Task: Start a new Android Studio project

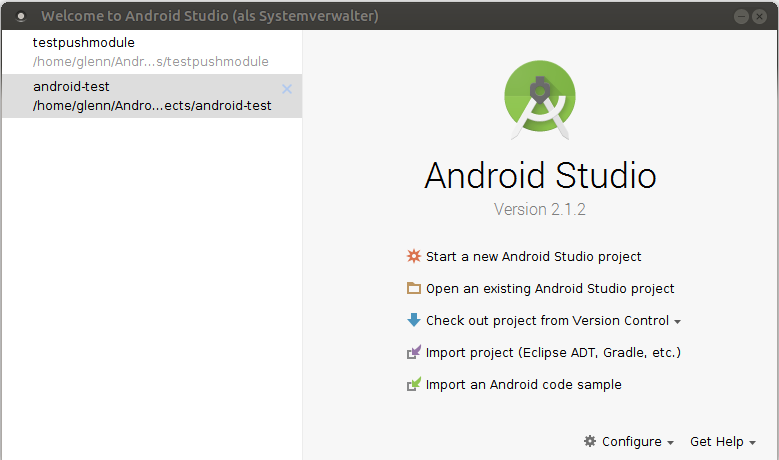Action: pyautogui.click(x=533, y=256)
